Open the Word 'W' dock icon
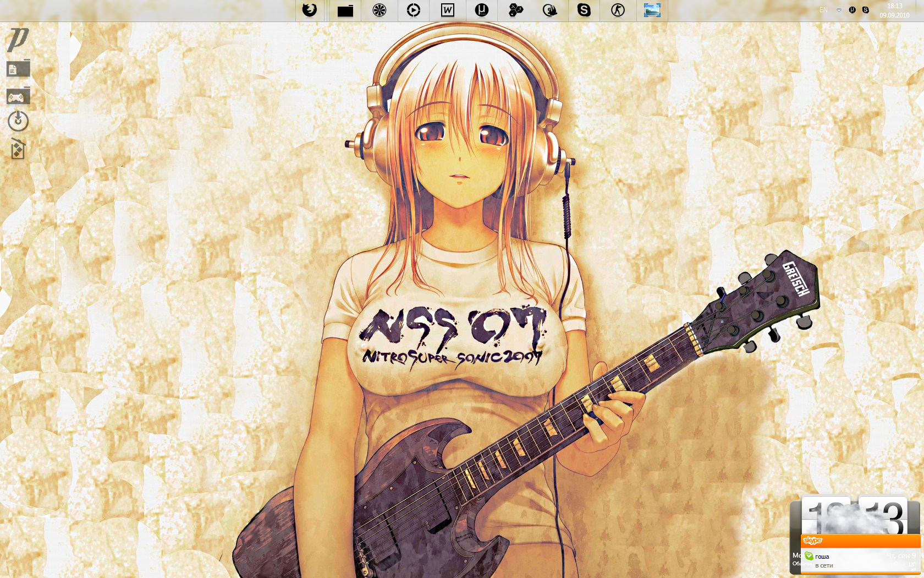The image size is (924, 578). click(x=448, y=10)
